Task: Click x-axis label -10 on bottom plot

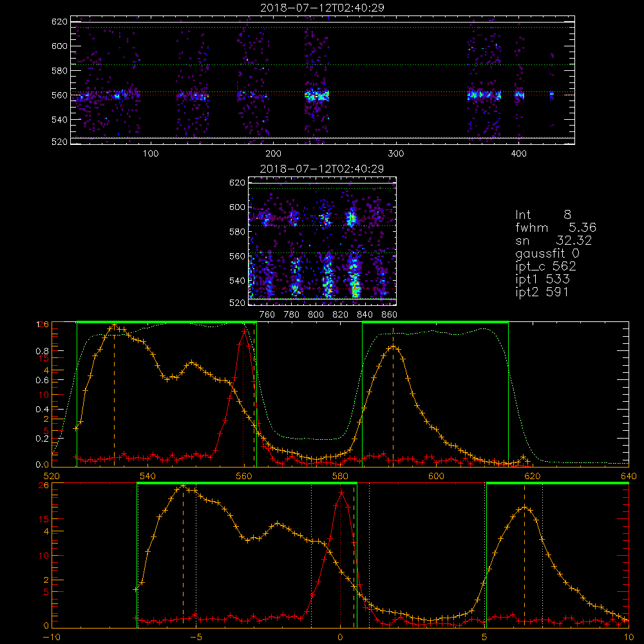Action: coord(52,637)
